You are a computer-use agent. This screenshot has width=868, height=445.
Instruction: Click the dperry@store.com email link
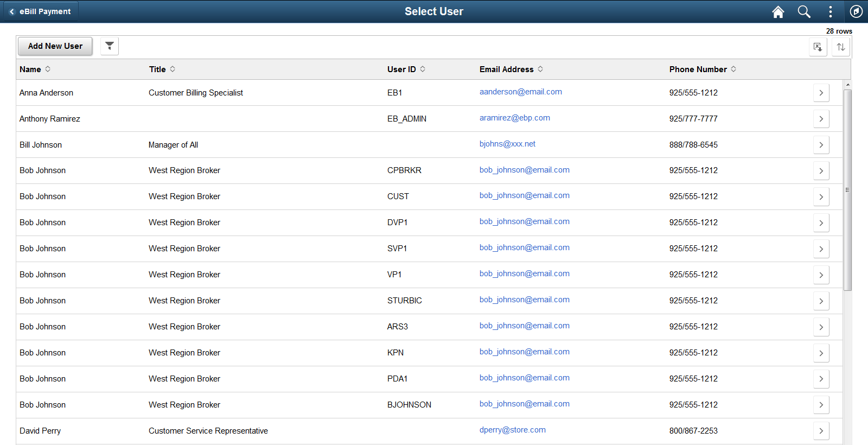coord(513,430)
